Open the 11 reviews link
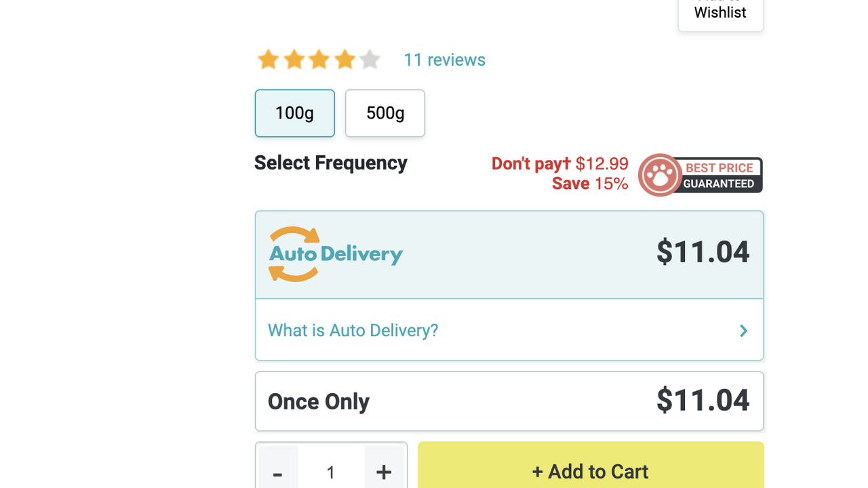Screen dimensions: 868x488 tap(445, 60)
